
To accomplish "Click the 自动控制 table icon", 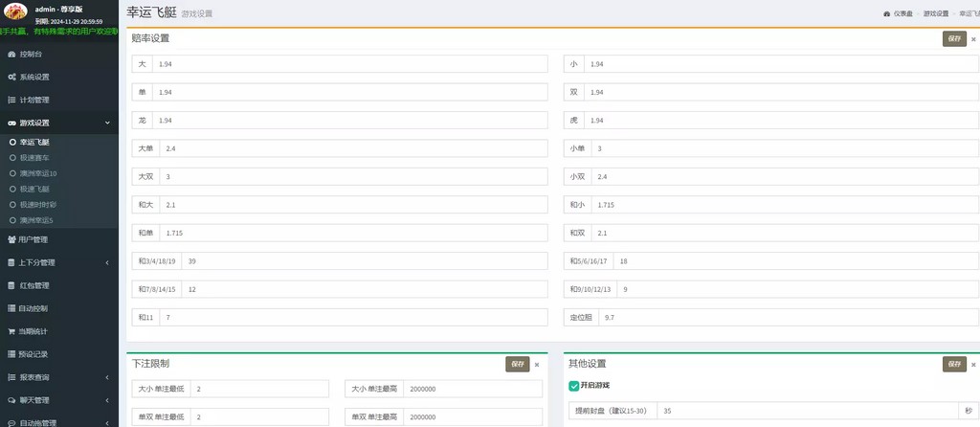I will [x=11, y=308].
